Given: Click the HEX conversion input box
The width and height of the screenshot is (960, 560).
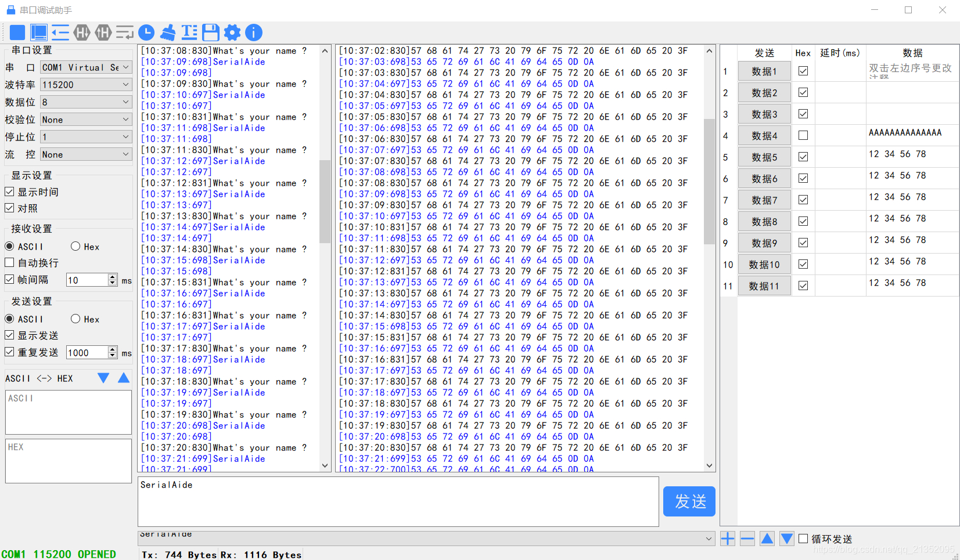Looking at the screenshot, I should pos(69,461).
